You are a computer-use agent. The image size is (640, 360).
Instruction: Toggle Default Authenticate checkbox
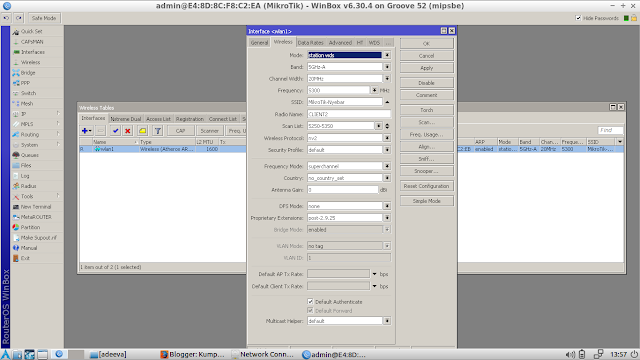[x=310, y=302]
